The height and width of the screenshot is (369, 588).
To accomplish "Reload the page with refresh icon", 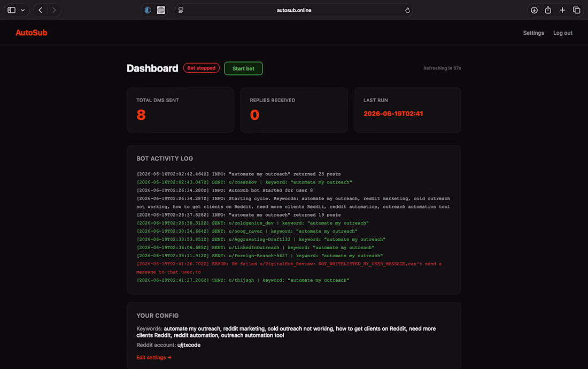I will 407,11.
